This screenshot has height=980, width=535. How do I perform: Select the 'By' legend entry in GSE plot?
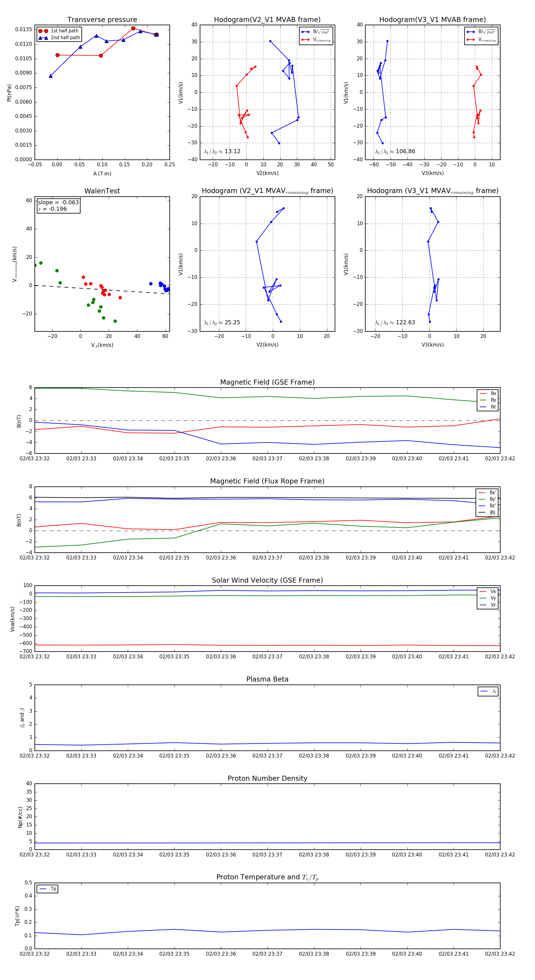(x=488, y=400)
